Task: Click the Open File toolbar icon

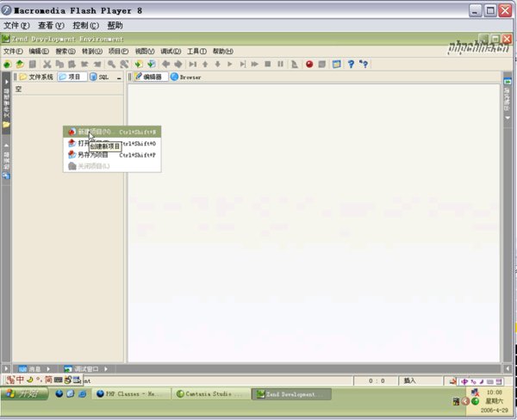Action: (x=20, y=65)
